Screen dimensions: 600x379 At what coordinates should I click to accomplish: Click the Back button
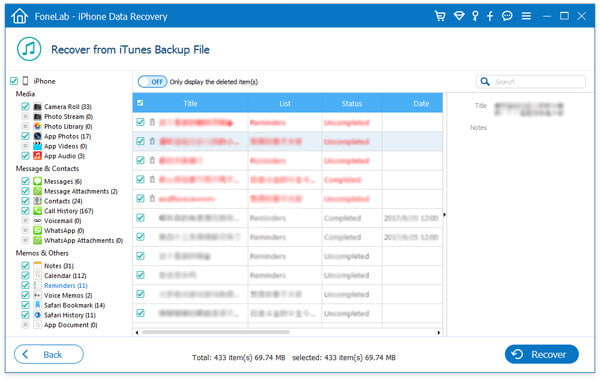coord(49,354)
